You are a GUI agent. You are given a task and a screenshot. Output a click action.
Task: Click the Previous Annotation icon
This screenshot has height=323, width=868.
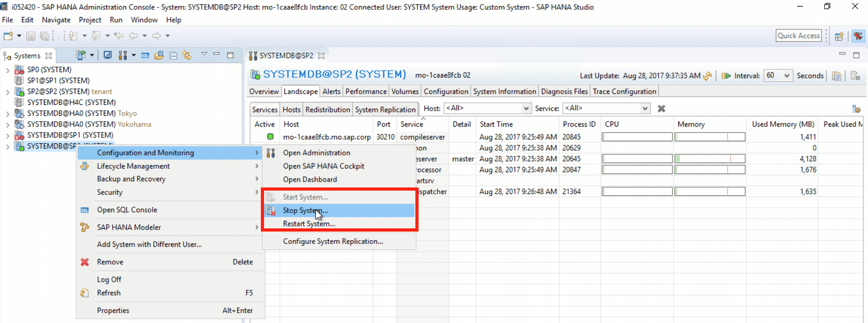[96, 36]
